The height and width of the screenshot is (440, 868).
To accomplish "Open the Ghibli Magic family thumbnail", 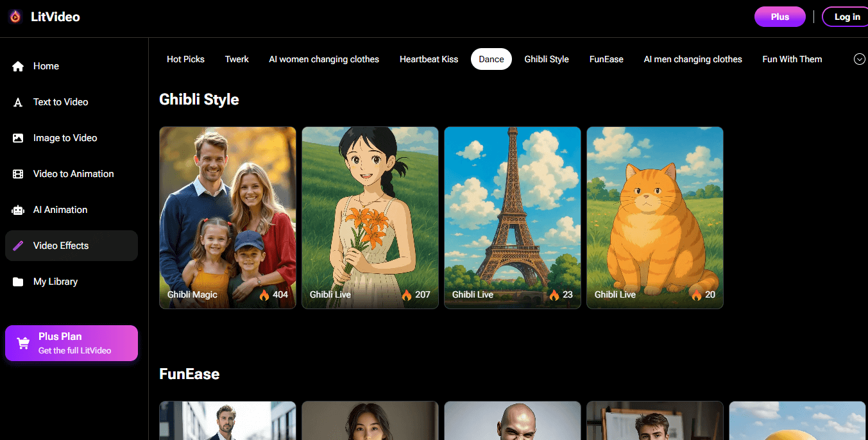I will tap(228, 217).
